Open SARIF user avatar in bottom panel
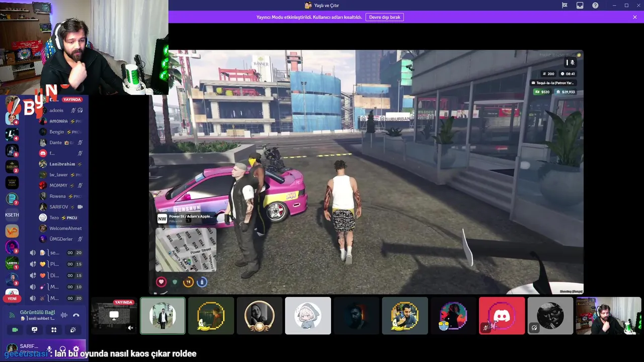Screen dimensions: 644x362 pyautogui.click(x=11, y=348)
